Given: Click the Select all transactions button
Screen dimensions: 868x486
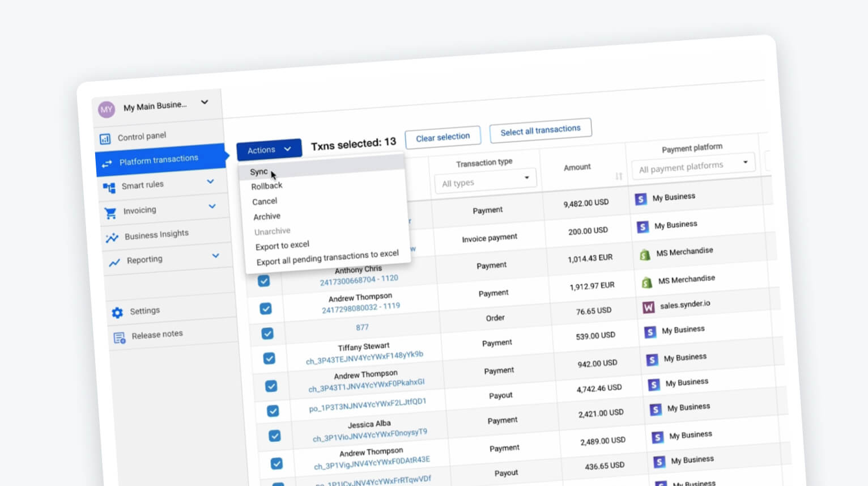Looking at the screenshot, I should click(540, 130).
